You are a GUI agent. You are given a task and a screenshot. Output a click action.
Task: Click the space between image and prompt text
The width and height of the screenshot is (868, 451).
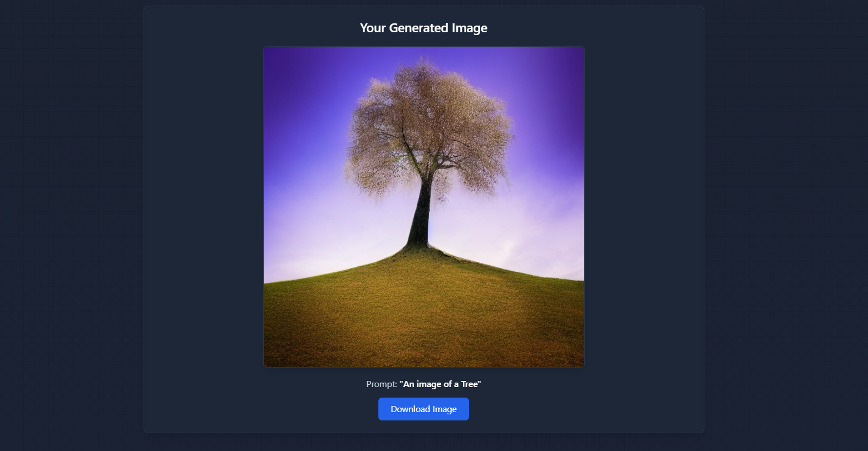[423, 374]
